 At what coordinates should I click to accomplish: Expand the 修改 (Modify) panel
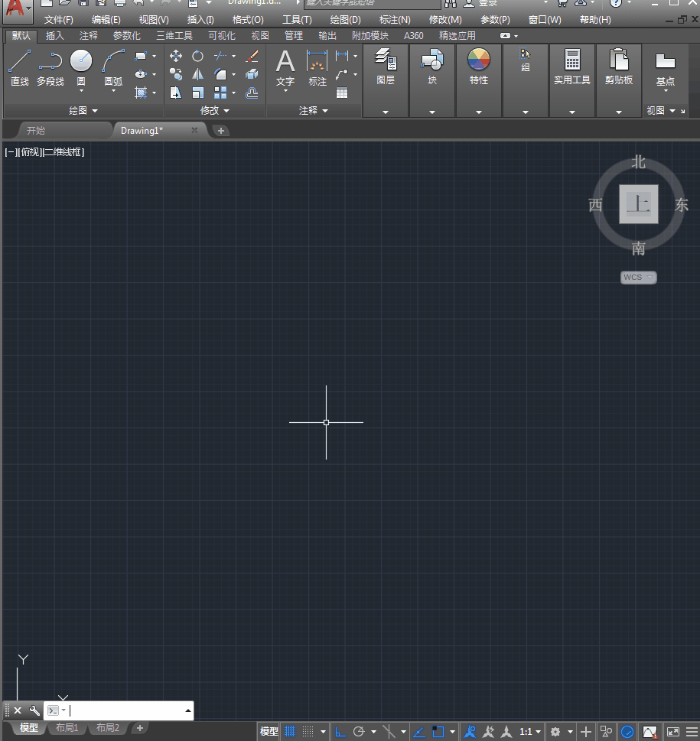coord(214,111)
